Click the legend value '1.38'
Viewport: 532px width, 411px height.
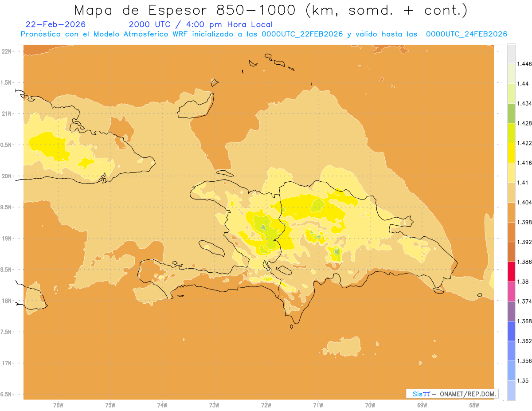pyautogui.click(x=524, y=282)
